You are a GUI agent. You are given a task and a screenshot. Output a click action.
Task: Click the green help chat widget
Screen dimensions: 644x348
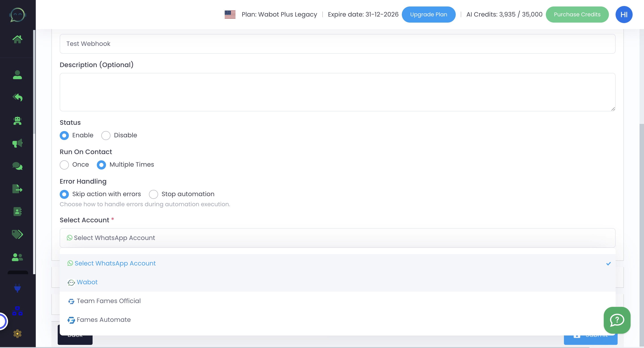tap(617, 320)
